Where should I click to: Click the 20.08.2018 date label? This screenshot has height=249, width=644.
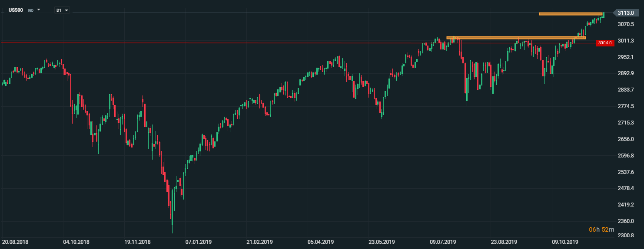click(14, 242)
